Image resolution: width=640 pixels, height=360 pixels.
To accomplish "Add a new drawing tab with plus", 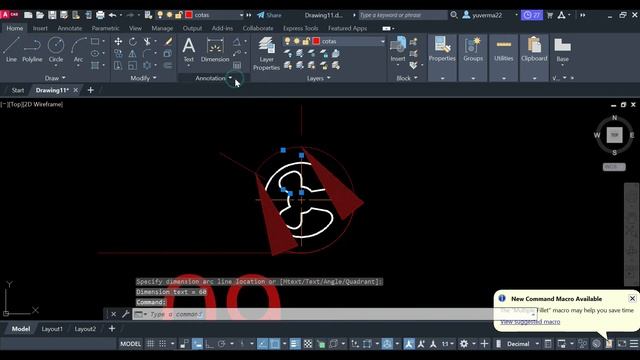I will 91,90.
